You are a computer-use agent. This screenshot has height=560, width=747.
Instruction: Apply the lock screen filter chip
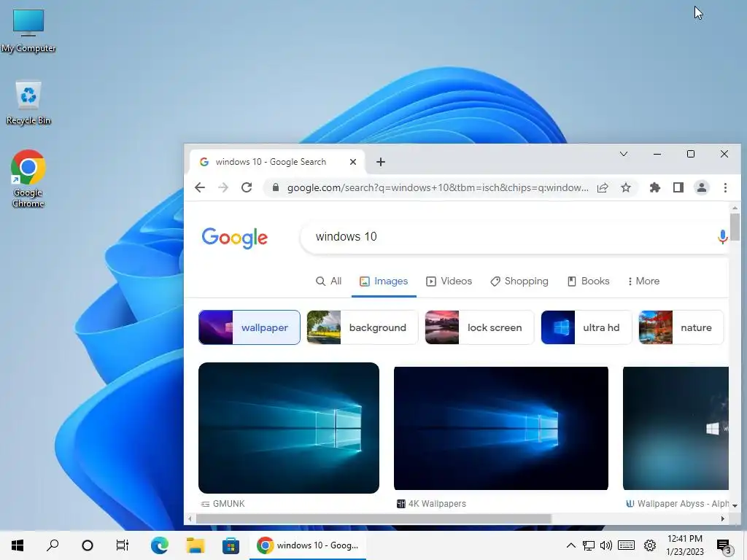[479, 327]
